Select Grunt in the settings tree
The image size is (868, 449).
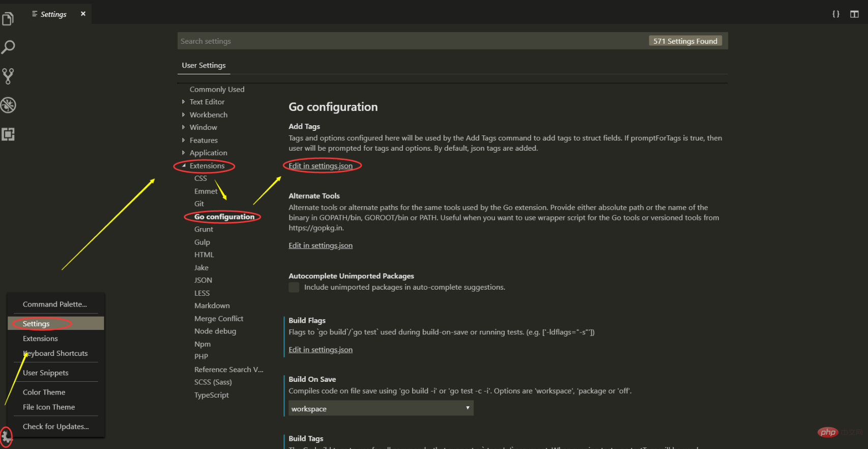tap(204, 229)
